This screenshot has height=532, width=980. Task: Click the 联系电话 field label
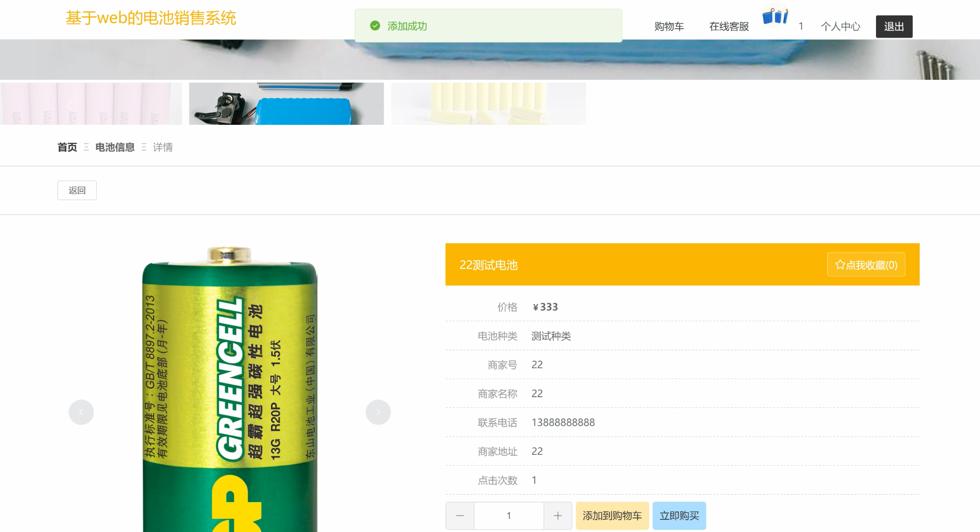point(497,423)
